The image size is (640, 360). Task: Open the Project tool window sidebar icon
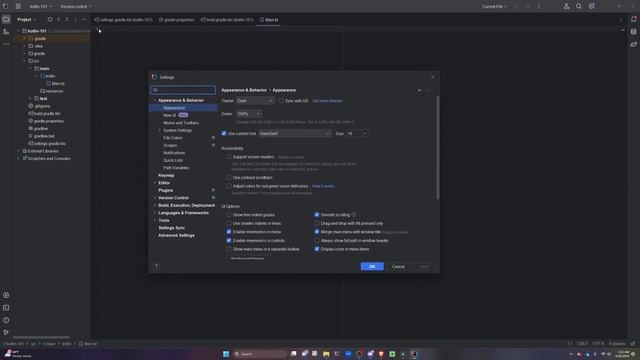[x=6, y=19]
